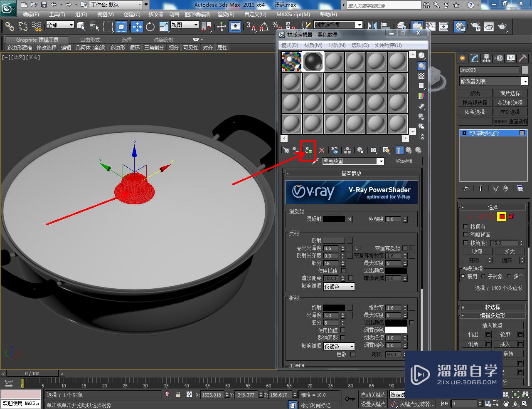Click Put Material to Scene icon
Image resolution: width=532 pixels, height=409 pixels.
coord(296,150)
